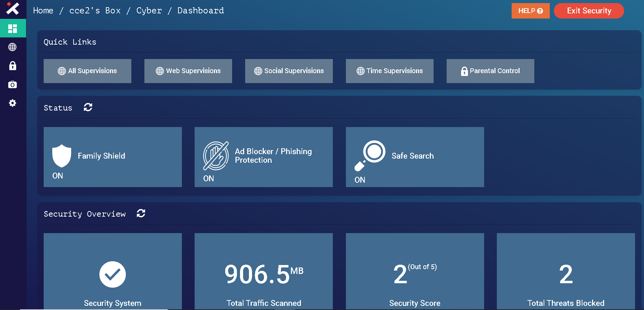644x310 pixels.
Task: Click the ON label under Family Shield
Action: pyautogui.click(x=57, y=176)
